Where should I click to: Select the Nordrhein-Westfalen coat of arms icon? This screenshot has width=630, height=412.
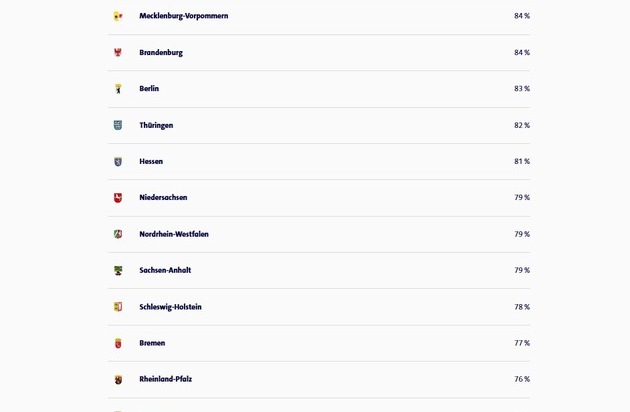pos(118,234)
